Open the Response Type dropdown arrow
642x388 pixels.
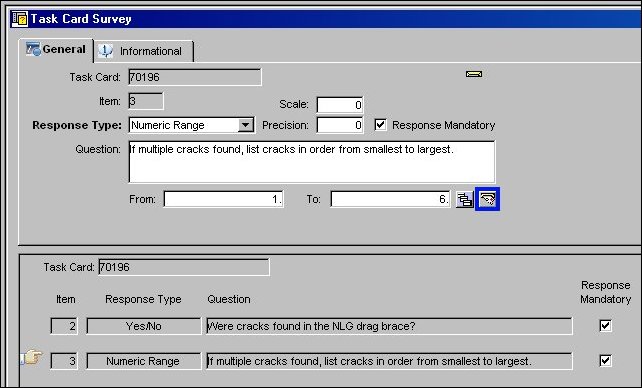[245, 125]
